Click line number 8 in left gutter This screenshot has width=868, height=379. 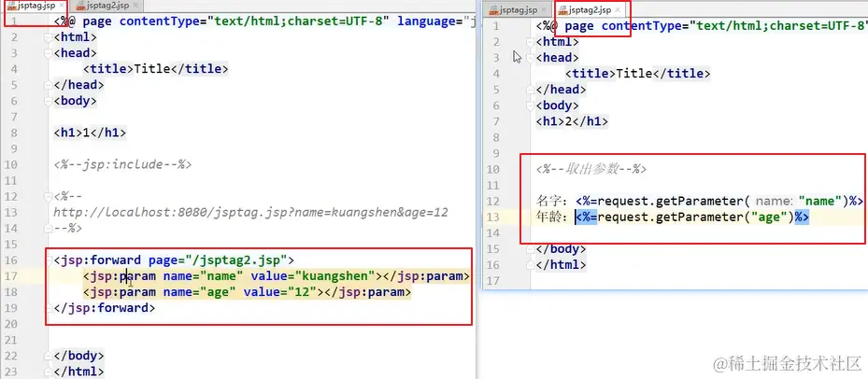(x=14, y=133)
